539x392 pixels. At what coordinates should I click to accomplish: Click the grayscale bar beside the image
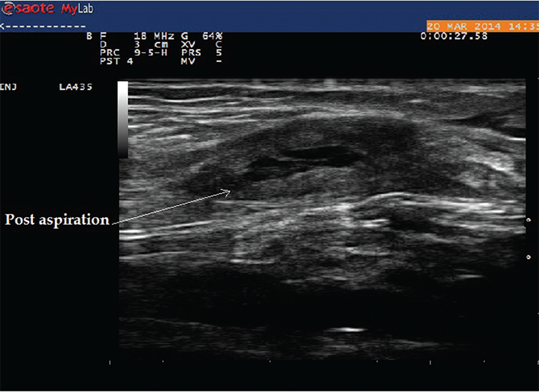coord(122,119)
